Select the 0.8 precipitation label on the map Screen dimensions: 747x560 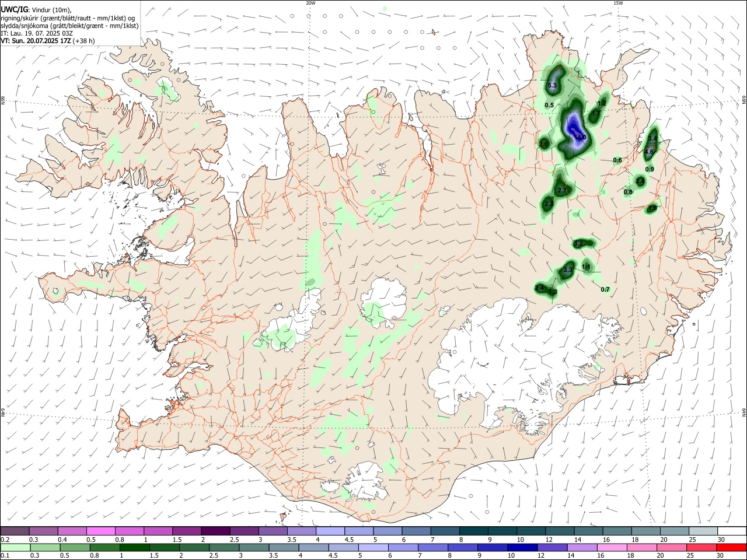click(628, 192)
